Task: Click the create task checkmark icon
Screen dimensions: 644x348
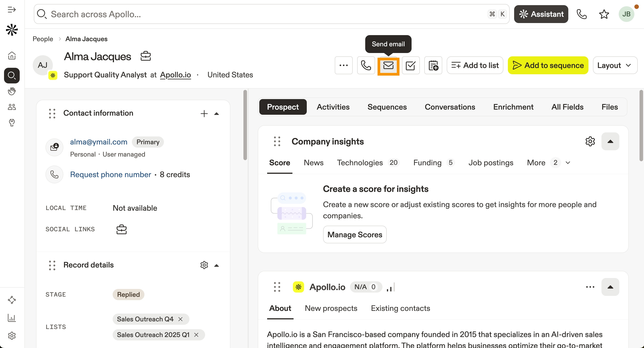Action: click(x=410, y=66)
